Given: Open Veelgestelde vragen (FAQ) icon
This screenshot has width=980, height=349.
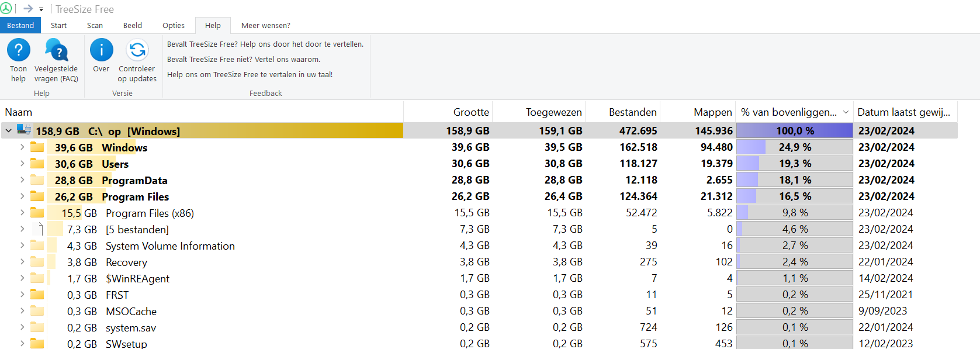Looking at the screenshot, I should [x=56, y=50].
